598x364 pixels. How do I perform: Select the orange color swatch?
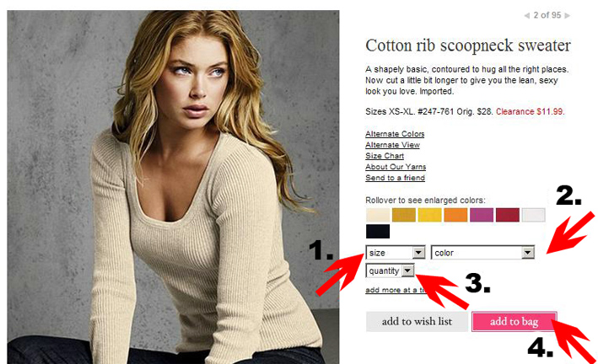pos(455,215)
